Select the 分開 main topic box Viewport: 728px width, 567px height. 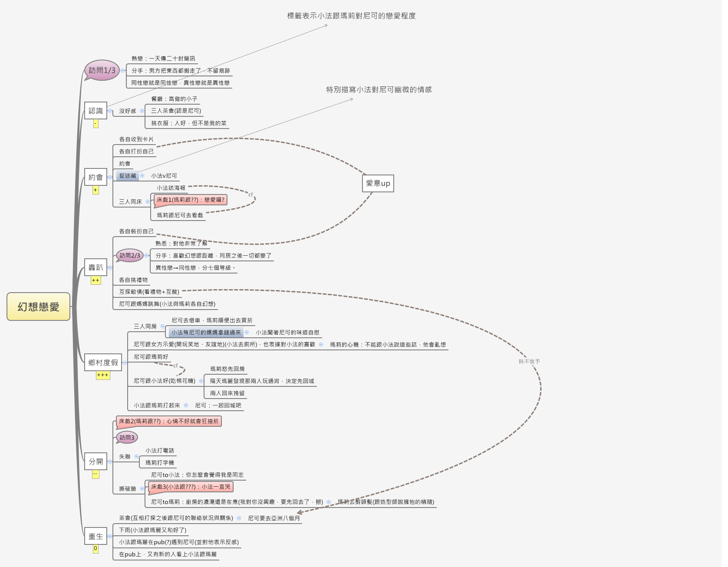[96, 461]
